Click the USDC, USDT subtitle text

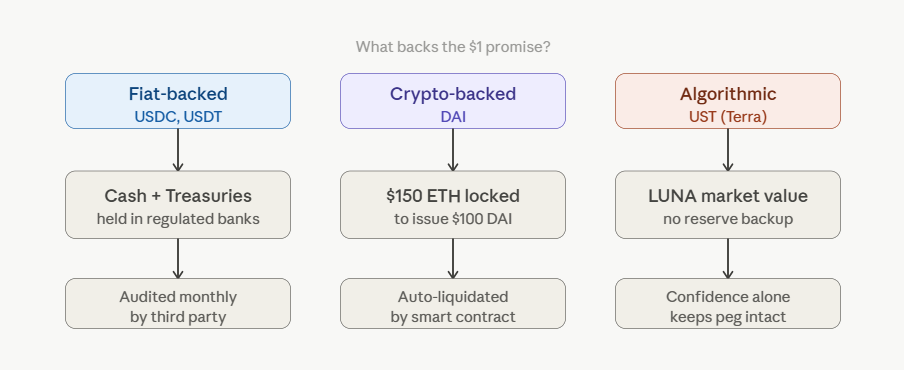click(x=178, y=117)
